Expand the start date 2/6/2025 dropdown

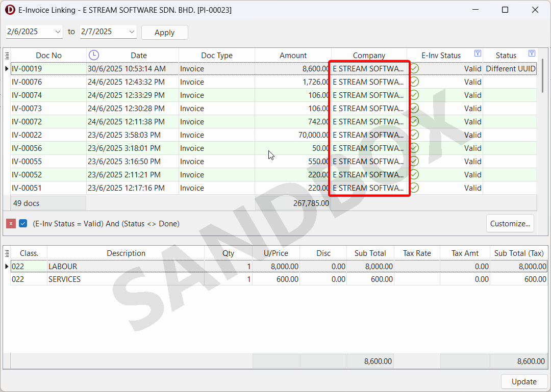[x=57, y=32]
